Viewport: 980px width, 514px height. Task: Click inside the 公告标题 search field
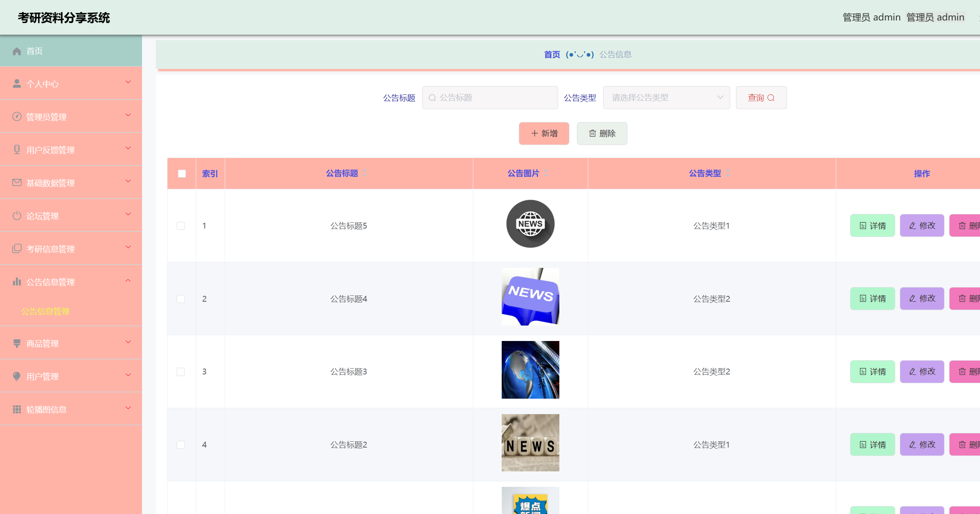click(x=490, y=97)
